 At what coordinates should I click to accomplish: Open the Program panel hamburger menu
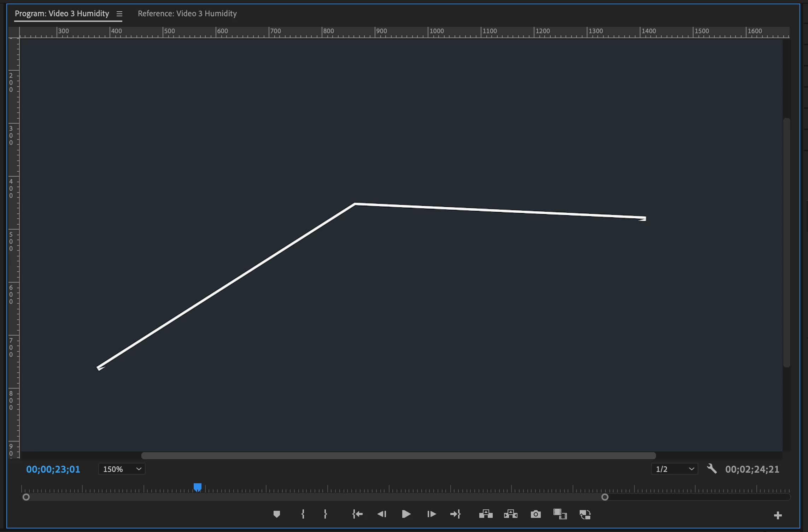[x=119, y=14]
